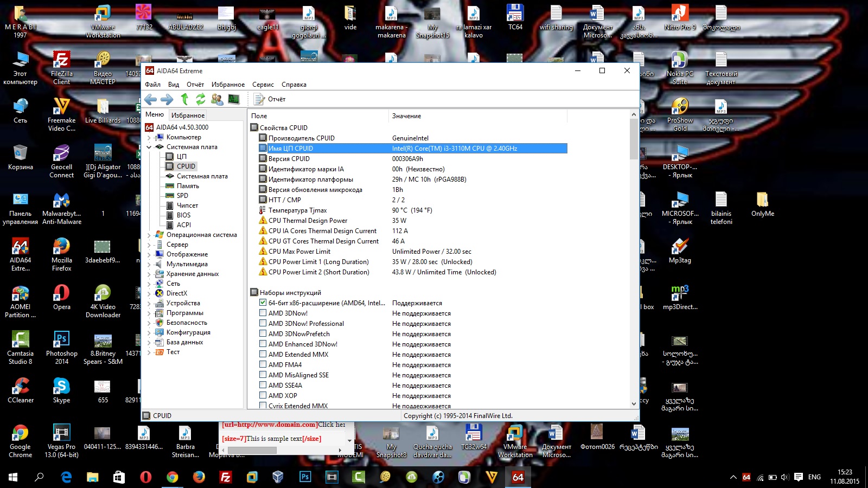
Task: Go up one level with green arrow
Action: tap(184, 99)
